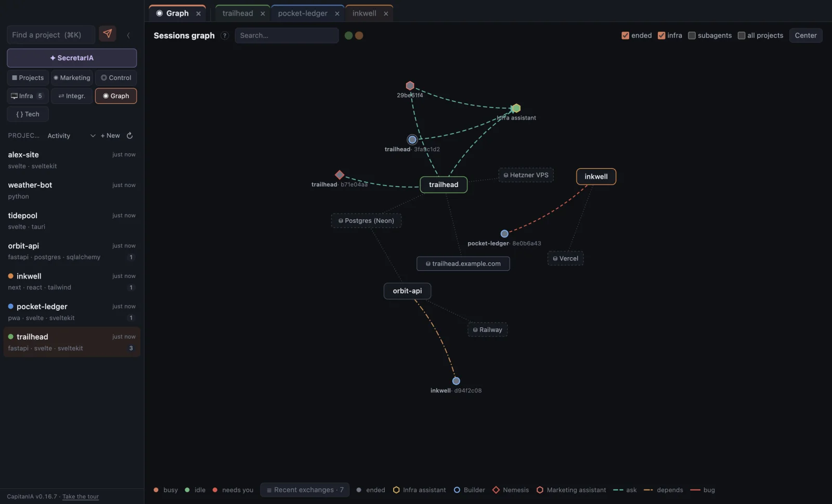Focus the Find a project field
Viewport: 832px width, 504px height.
click(51, 35)
